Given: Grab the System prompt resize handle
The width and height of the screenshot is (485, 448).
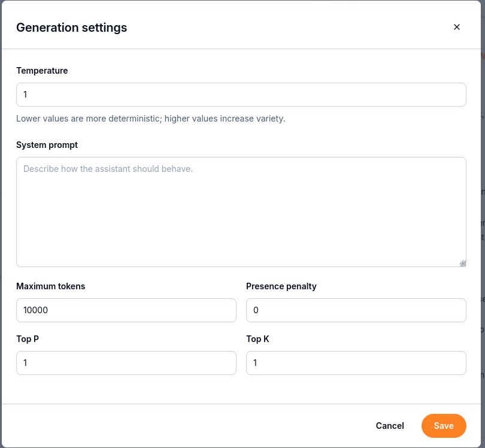Looking at the screenshot, I should pyautogui.click(x=462, y=264).
